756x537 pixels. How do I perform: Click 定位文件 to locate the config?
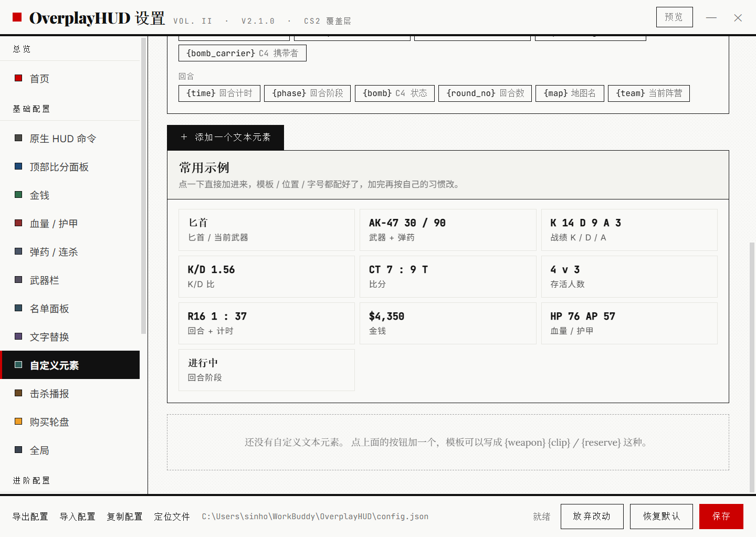pos(172,517)
